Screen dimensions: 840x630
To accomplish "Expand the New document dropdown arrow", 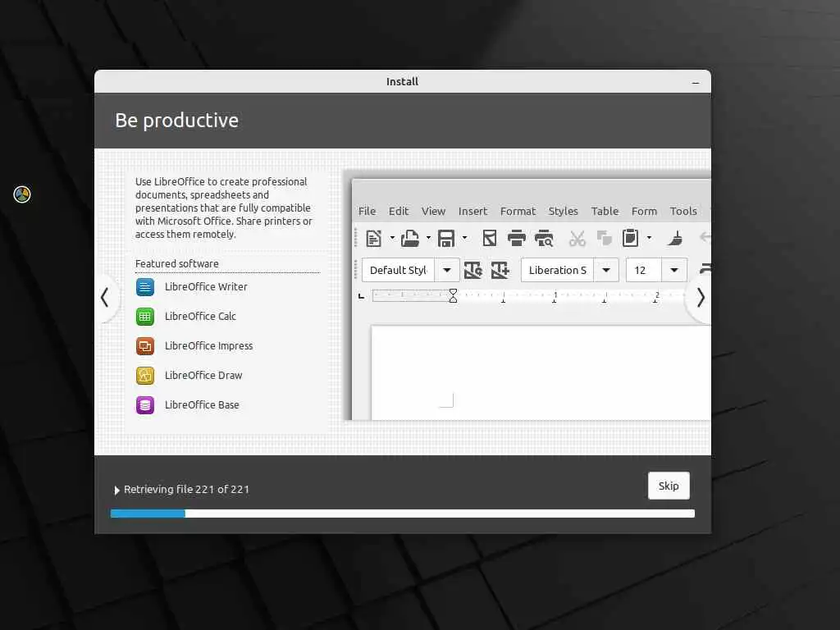I will tap(392, 237).
